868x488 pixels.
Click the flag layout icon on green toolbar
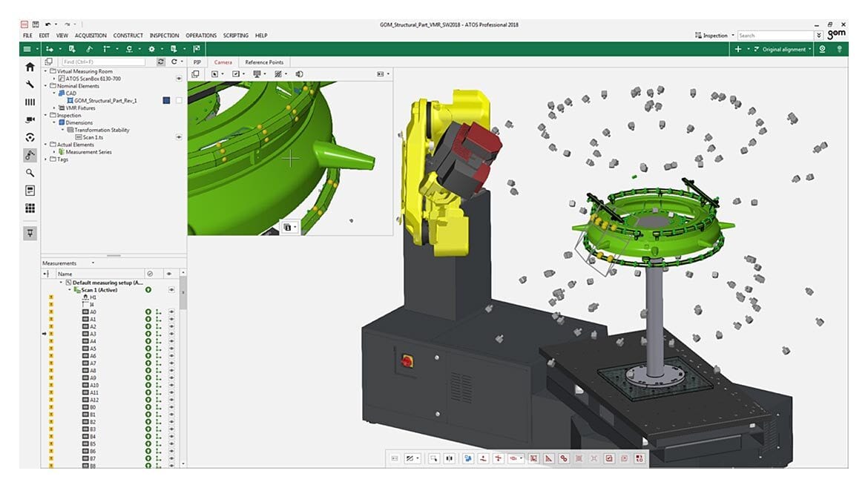coord(197,49)
